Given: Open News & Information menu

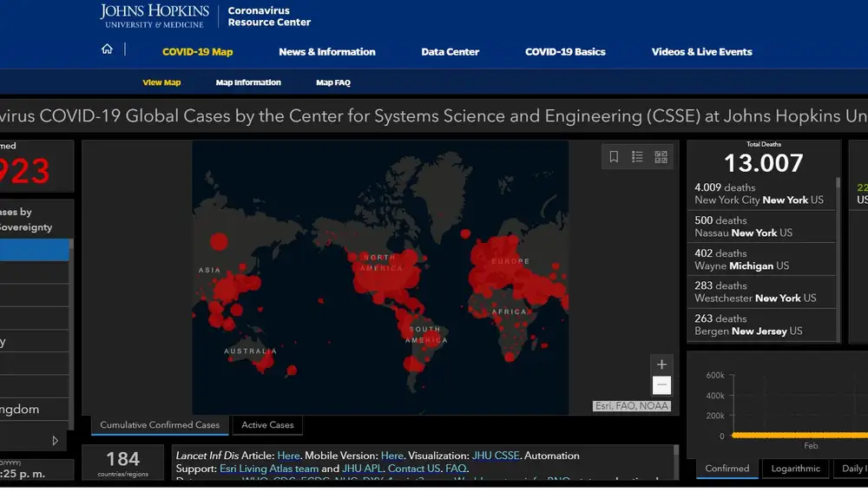Looking at the screenshot, I should pos(327,51).
